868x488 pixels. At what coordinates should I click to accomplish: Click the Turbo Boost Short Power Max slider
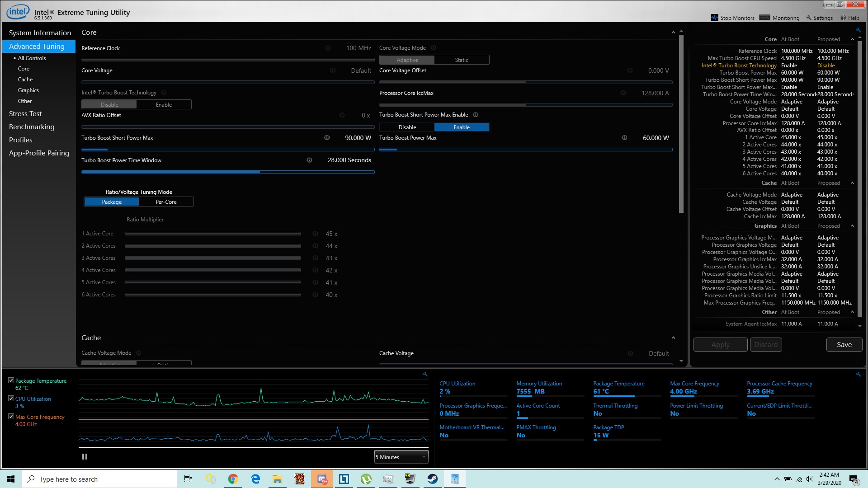click(228, 150)
